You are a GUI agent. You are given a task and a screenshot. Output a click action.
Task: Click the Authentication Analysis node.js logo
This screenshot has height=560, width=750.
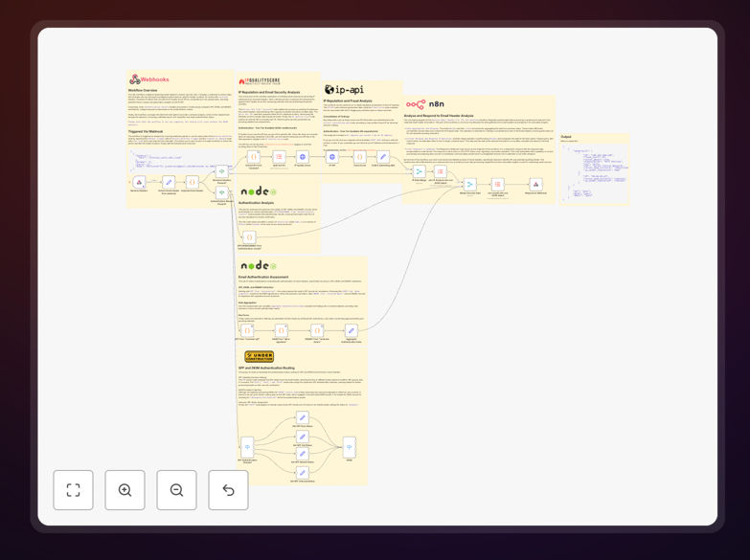click(x=259, y=191)
